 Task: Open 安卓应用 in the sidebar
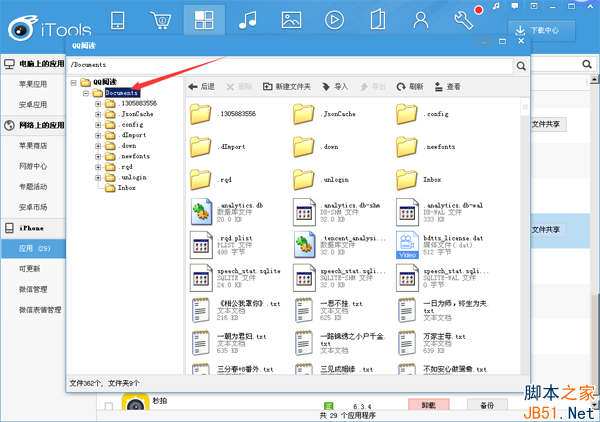(33, 104)
